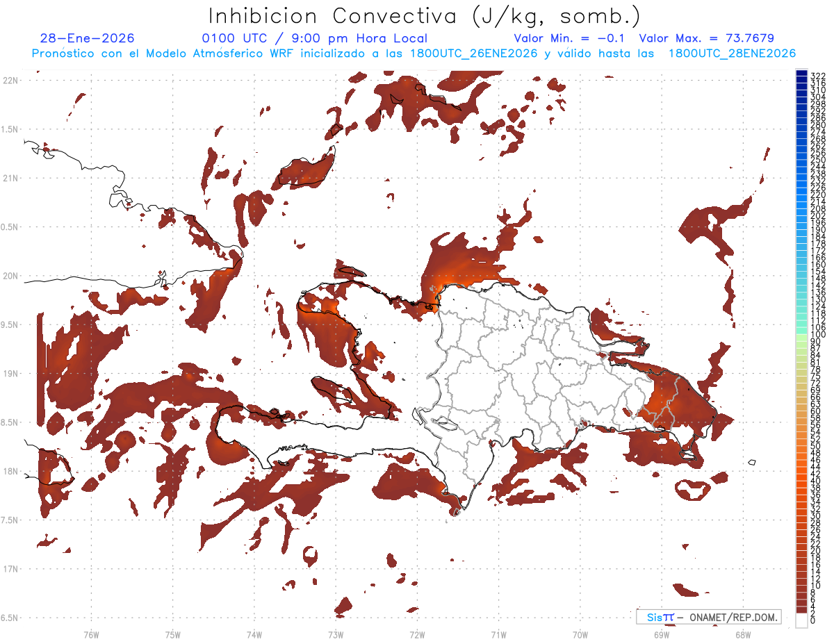The image size is (834, 644).
Task: Click the '74W' longitude label
Action: [254, 634]
